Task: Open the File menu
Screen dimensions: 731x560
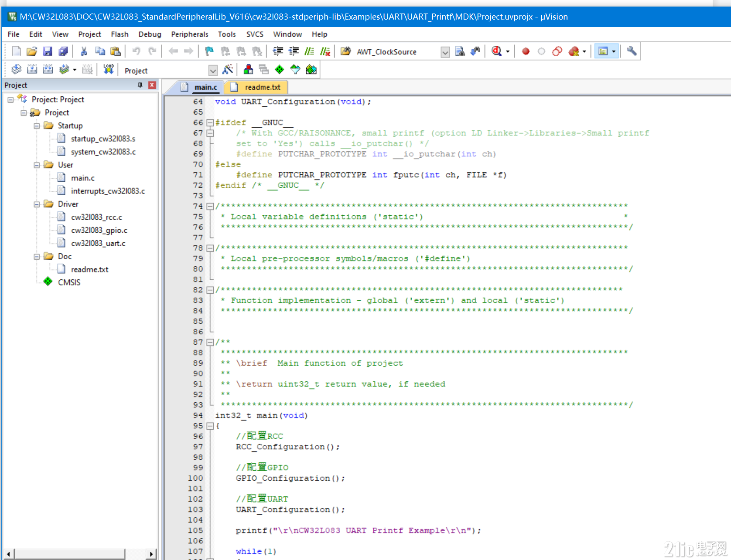Action: 14,34
